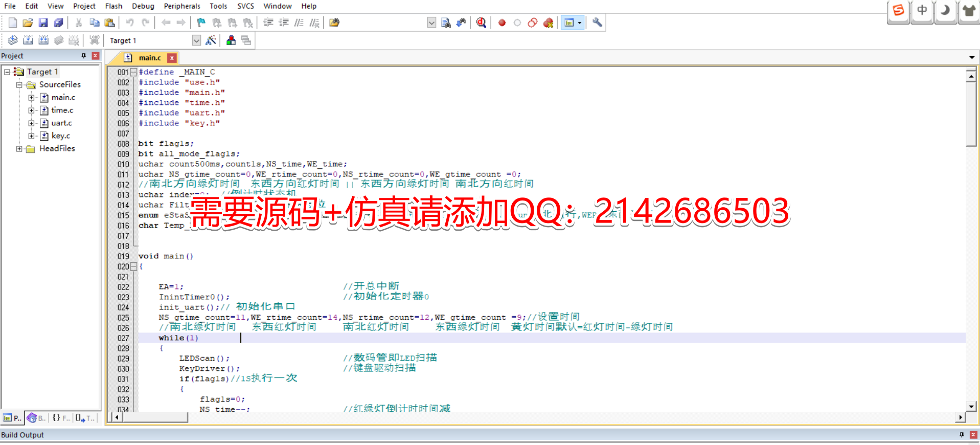
Task: Open the Project menu
Action: 84,6
